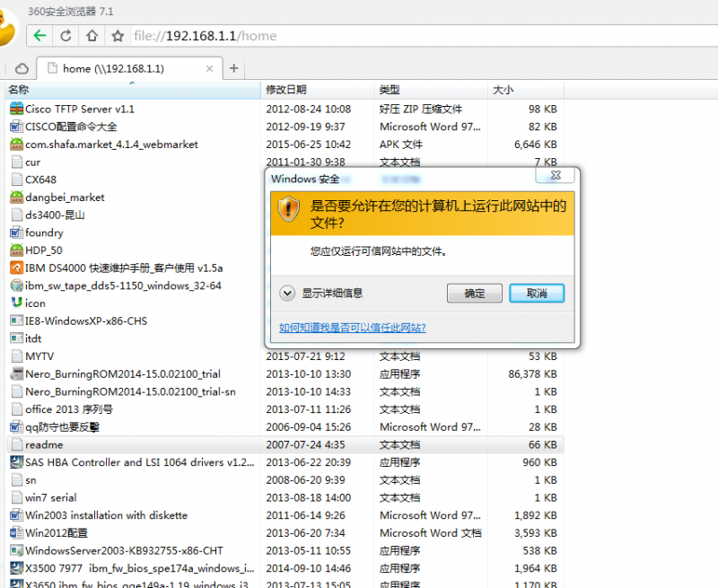This screenshot has width=718, height=588.
Task: Click the 2012-08-24 10:08 date cell
Action: (309, 109)
